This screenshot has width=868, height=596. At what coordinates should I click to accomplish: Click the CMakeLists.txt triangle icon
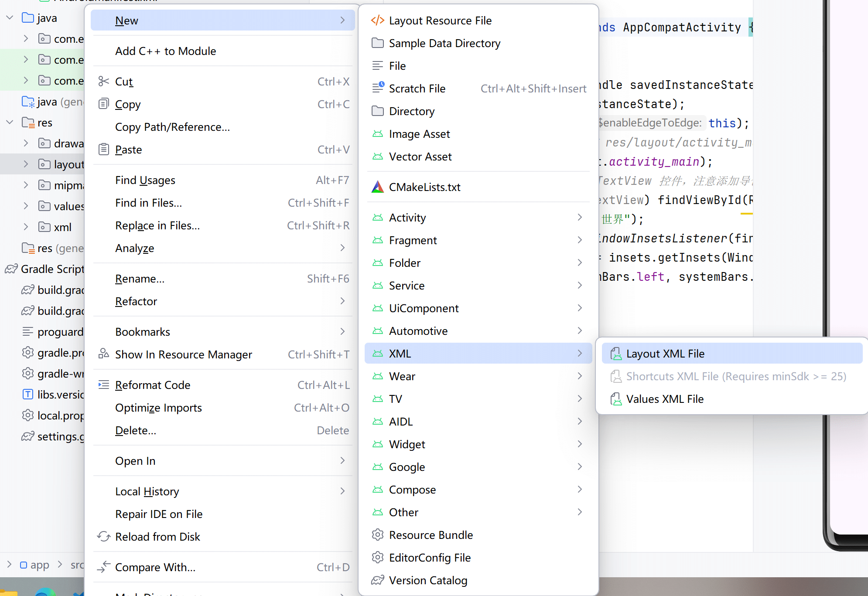click(377, 187)
